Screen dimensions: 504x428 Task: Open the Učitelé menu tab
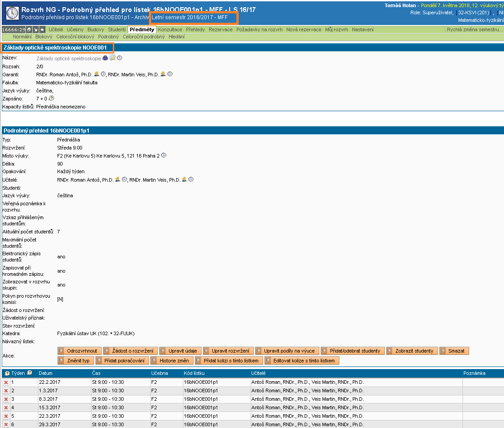point(56,29)
